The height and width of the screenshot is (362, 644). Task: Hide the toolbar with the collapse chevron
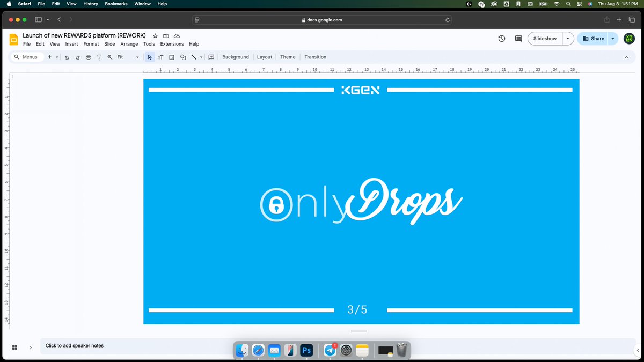click(x=626, y=57)
